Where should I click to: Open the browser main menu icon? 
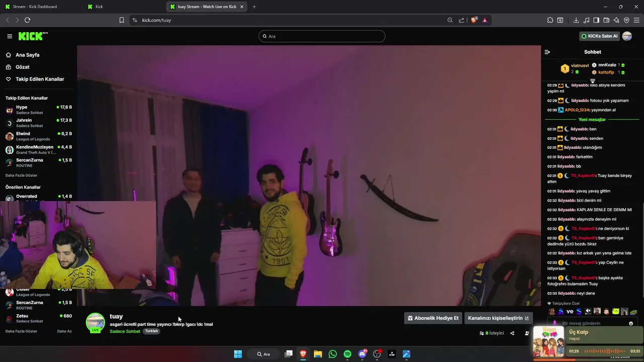pyautogui.click(x=637, y=20)
